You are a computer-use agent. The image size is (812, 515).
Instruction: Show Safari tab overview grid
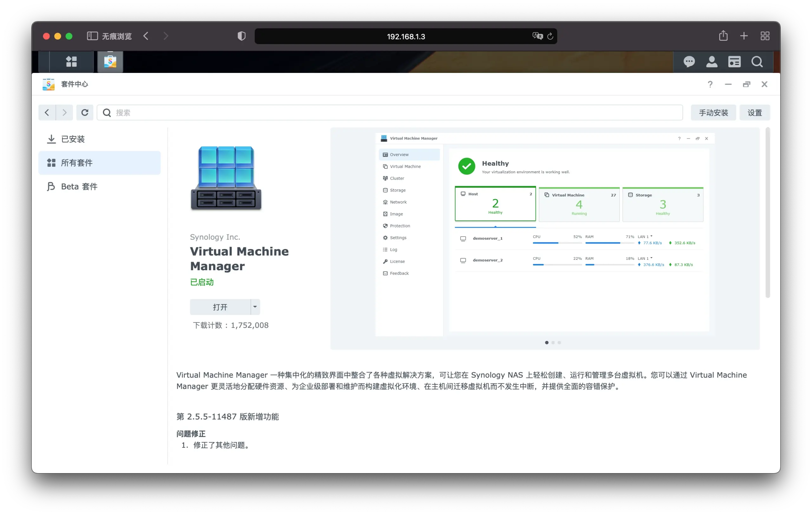coord(765,36)
